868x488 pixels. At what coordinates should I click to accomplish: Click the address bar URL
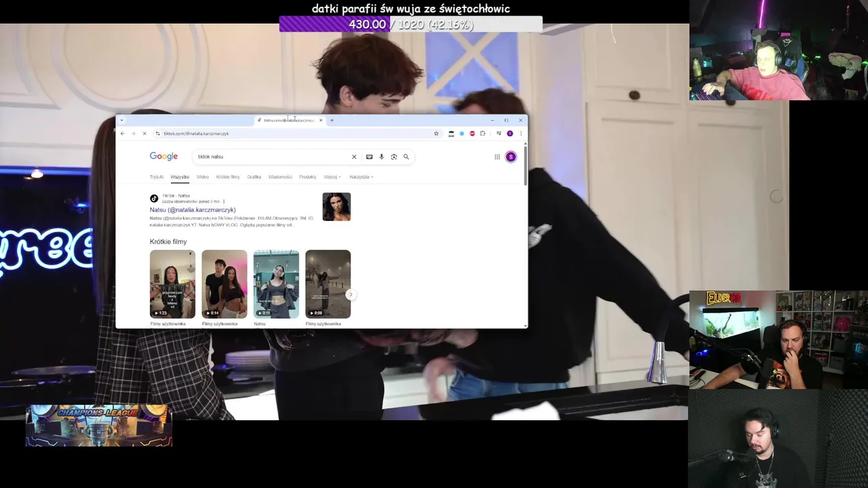click(x=196, y=134)
